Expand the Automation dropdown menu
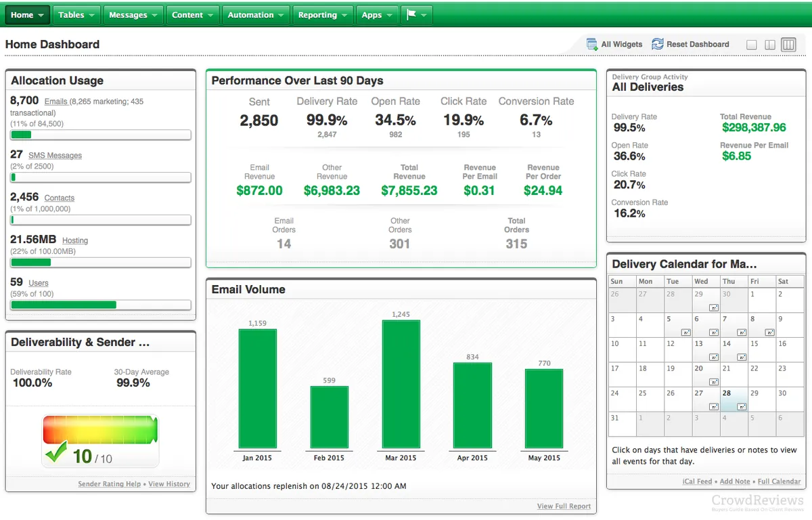Viewport: 812px width, 520px height. tap(256, 15)
